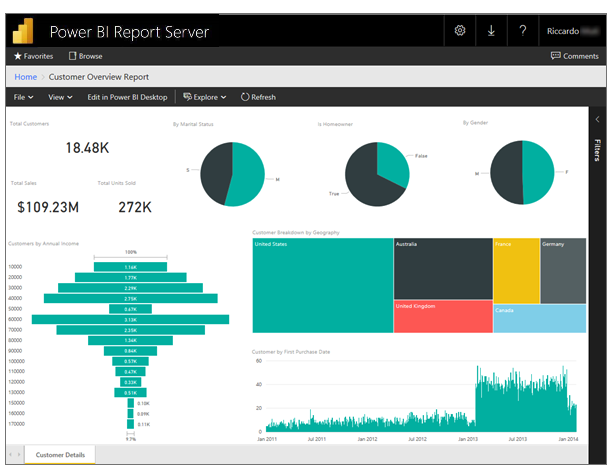Click the download arrow icon
Viewport: 616px width, 473px height.
click(491, 31)
